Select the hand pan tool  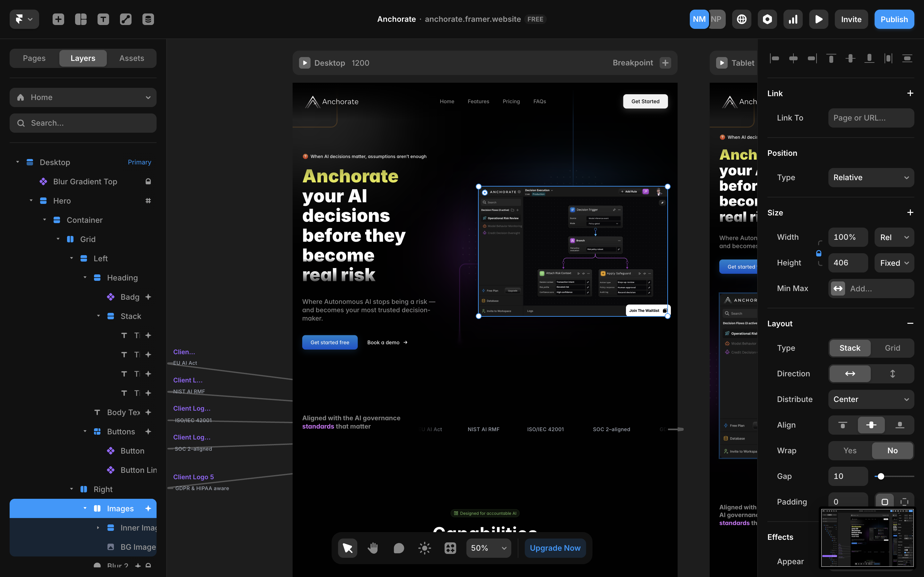point(373,548)
